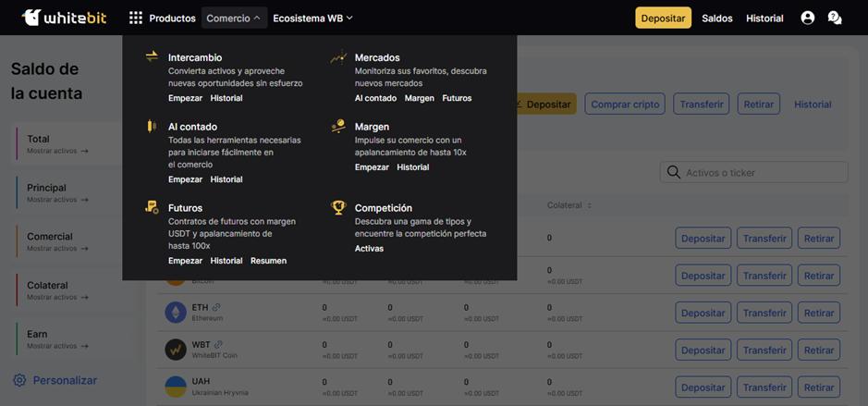Click the Comprar cripto button
Screen dimensions: 868x406
(x=625, y=105)
